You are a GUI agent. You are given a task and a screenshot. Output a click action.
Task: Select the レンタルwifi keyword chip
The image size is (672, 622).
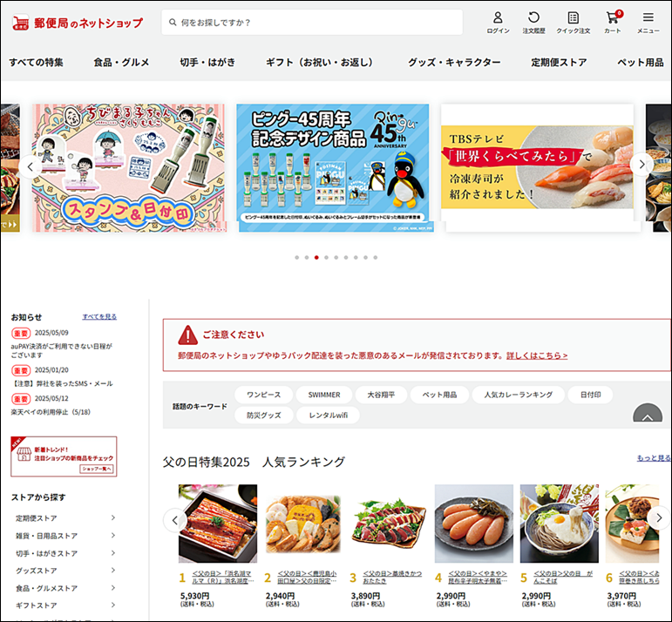pos(328,415)
